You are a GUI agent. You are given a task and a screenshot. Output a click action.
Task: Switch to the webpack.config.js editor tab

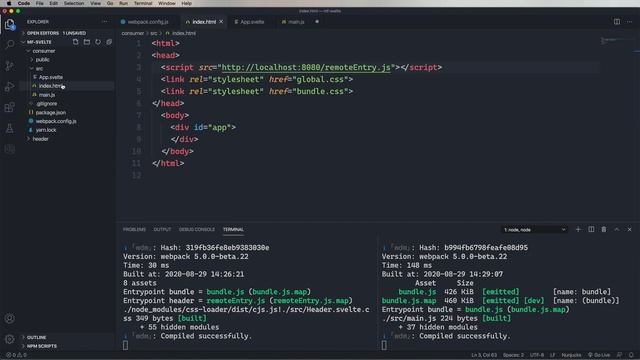tap(148, 22)
